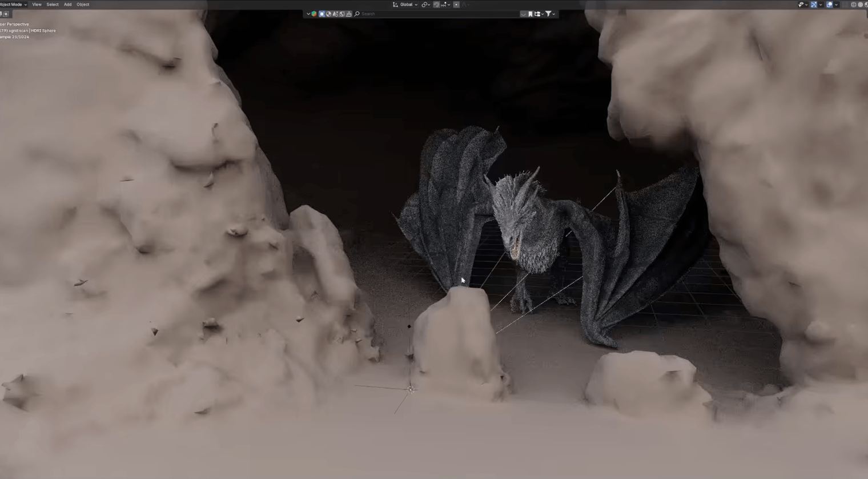Click the 'HDRI Sphere' object info text
The image size is (868, 479).
coord(43,31)
